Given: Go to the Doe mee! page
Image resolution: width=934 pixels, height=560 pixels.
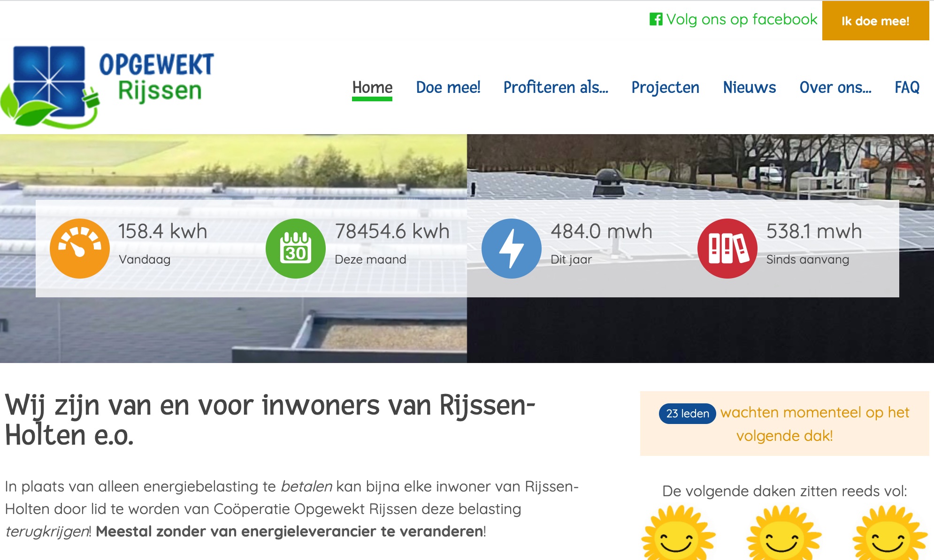Looking at the screenshot, I should pos(448,88).
